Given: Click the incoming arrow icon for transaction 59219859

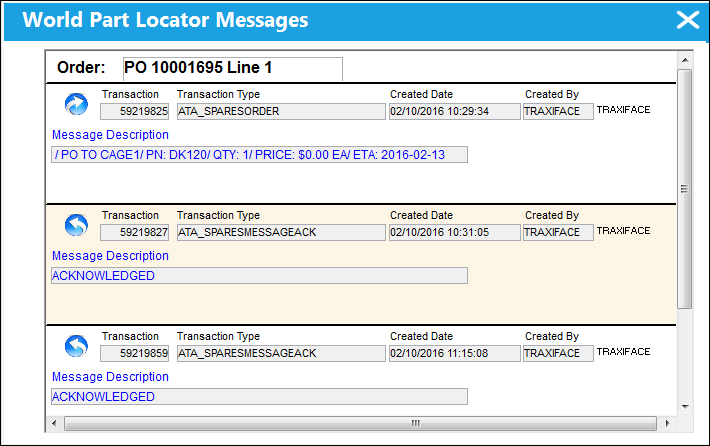Looking at the screenshot, I should point(76,346).
